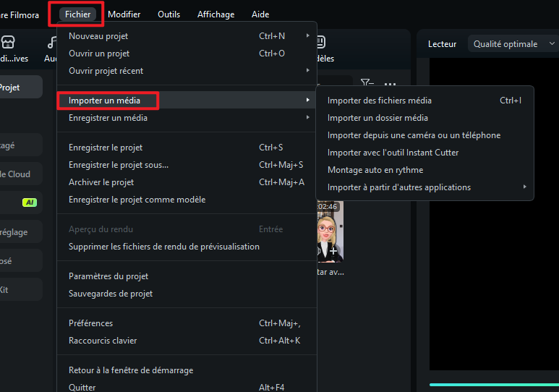Add avatar clip with plus icon
The height and width of the screenshot is (392, 559).
click(333, 251)
